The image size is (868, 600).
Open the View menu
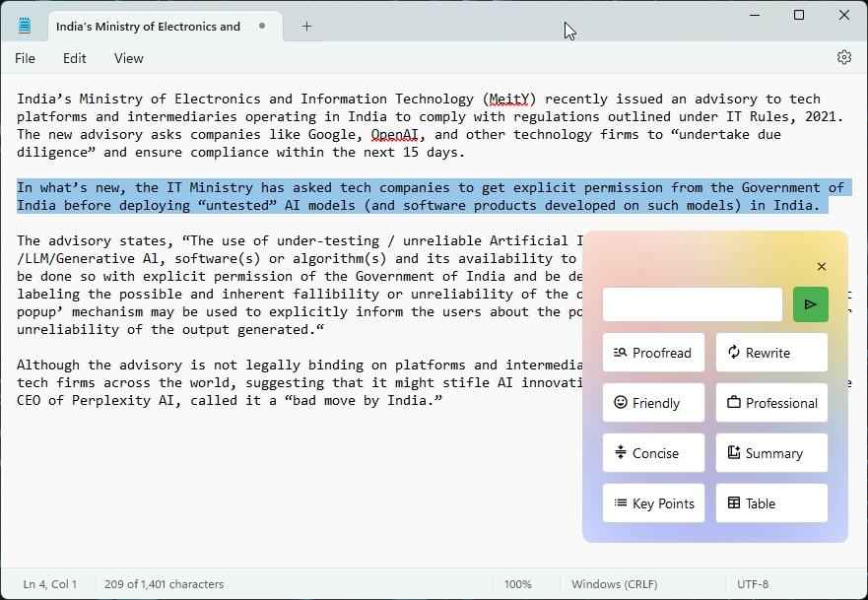pos(128,58)
